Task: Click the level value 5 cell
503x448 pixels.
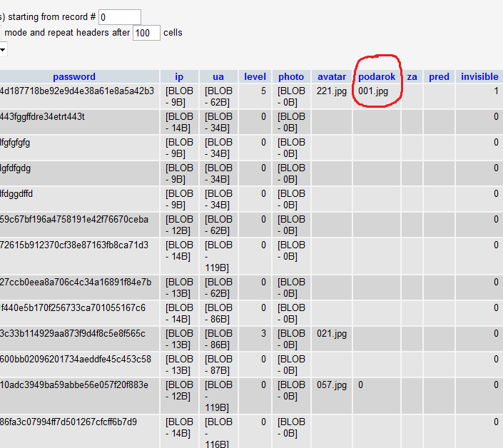Action: (263, 91)
